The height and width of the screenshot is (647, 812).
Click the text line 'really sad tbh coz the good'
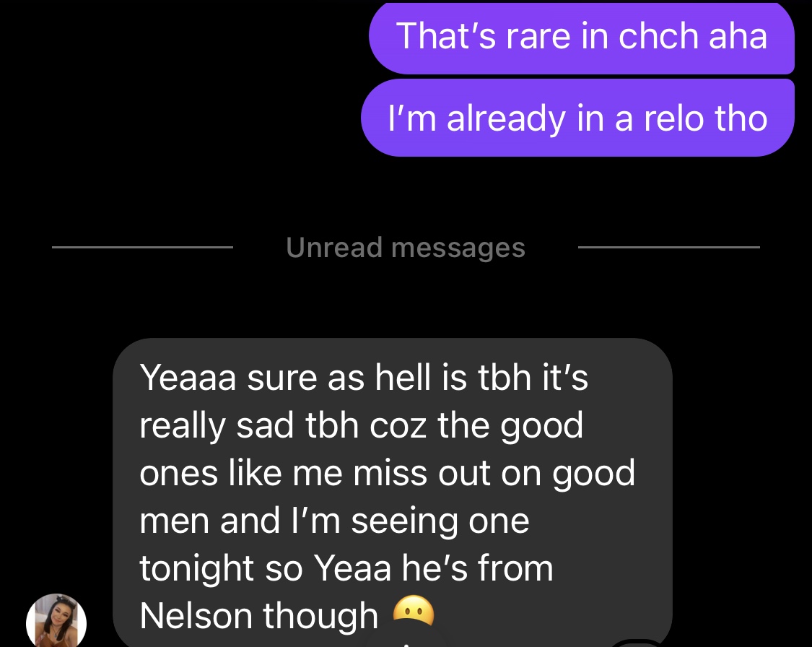[362, 426]
